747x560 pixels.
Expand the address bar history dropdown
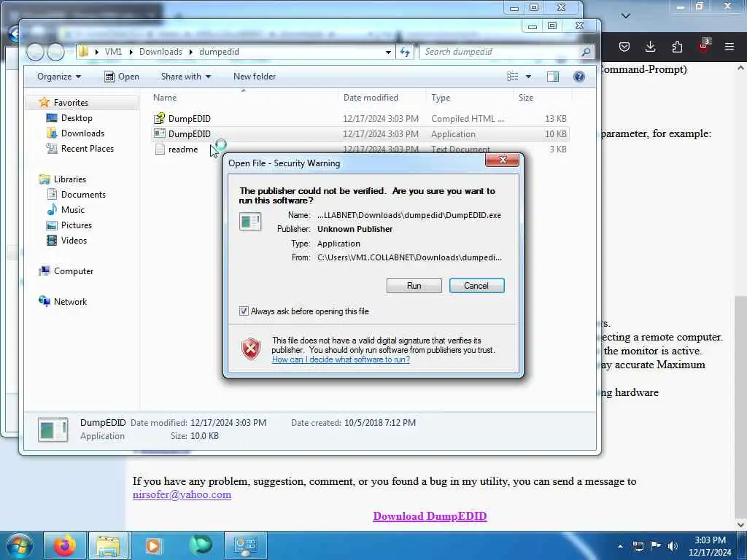click(x=388, y=52)
